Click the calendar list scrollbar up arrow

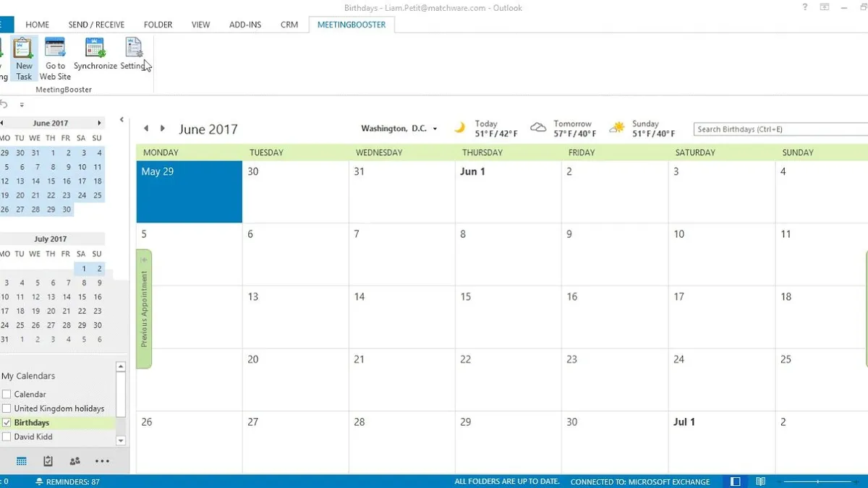tap(121, 367)
